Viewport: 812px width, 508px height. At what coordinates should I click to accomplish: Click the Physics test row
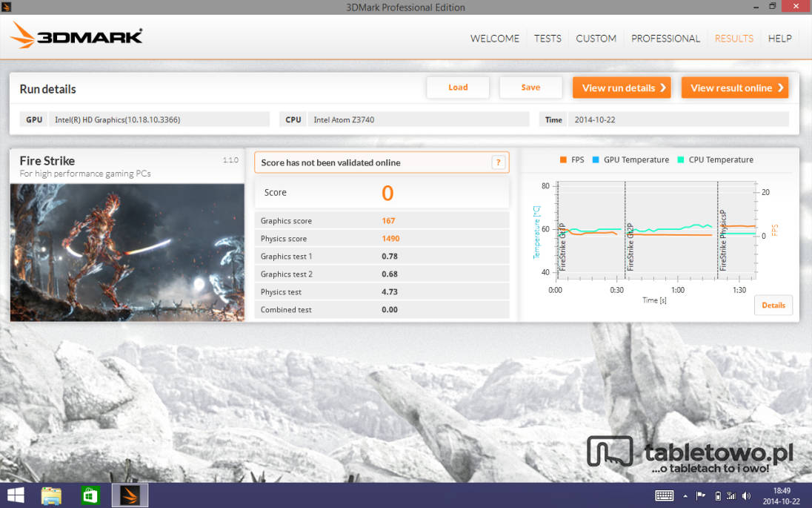pos(382,292)
